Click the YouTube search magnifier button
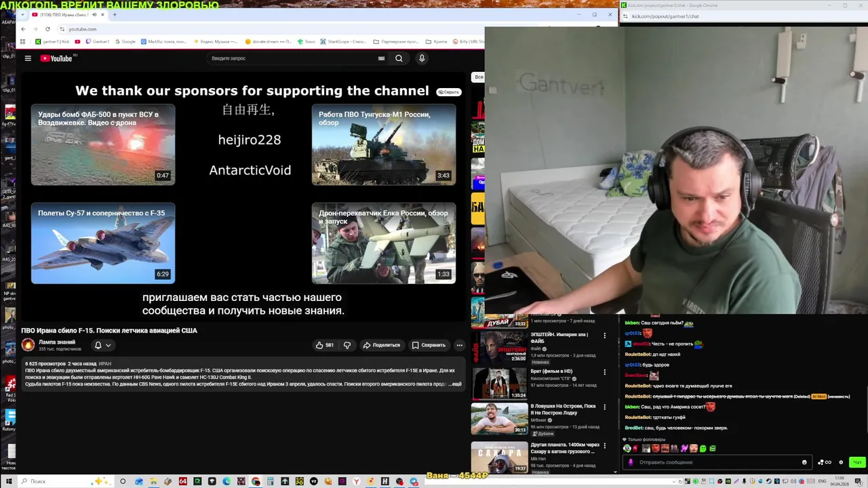 [399, 58]
